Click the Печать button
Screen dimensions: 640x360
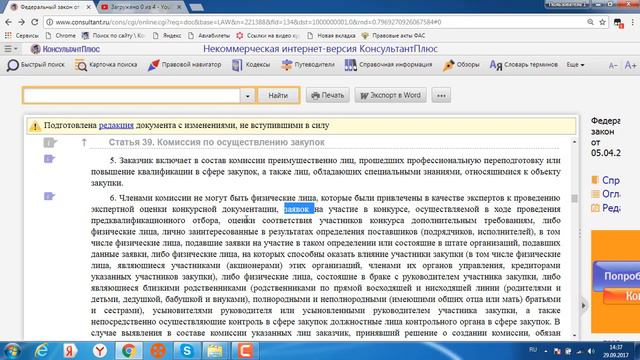(x=328, y=96)
